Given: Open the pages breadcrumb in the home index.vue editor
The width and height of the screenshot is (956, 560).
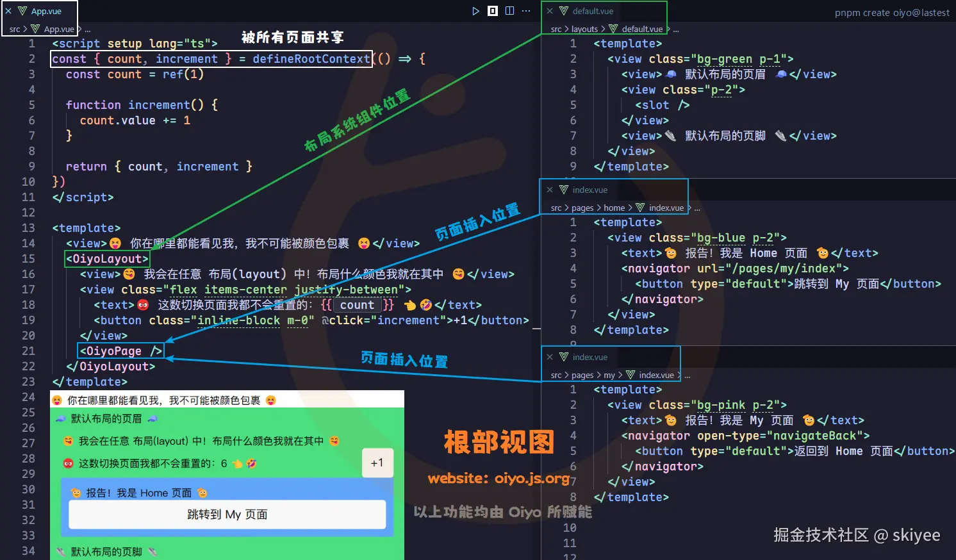Looking at the screenshot, I should click(582, 208).
